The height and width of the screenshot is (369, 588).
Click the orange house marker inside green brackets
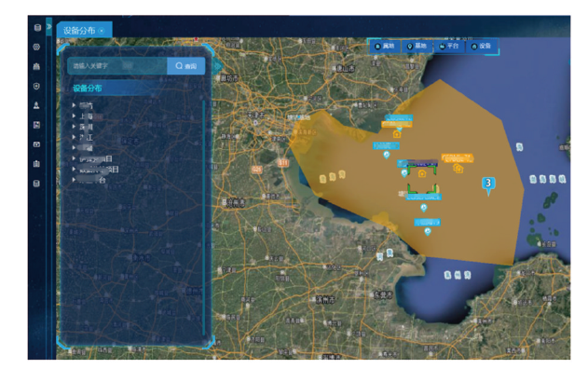coord(422,173)
